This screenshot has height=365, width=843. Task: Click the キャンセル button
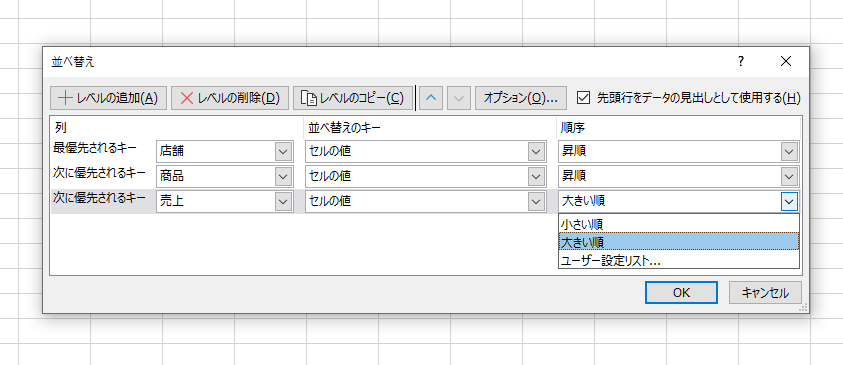765,293
